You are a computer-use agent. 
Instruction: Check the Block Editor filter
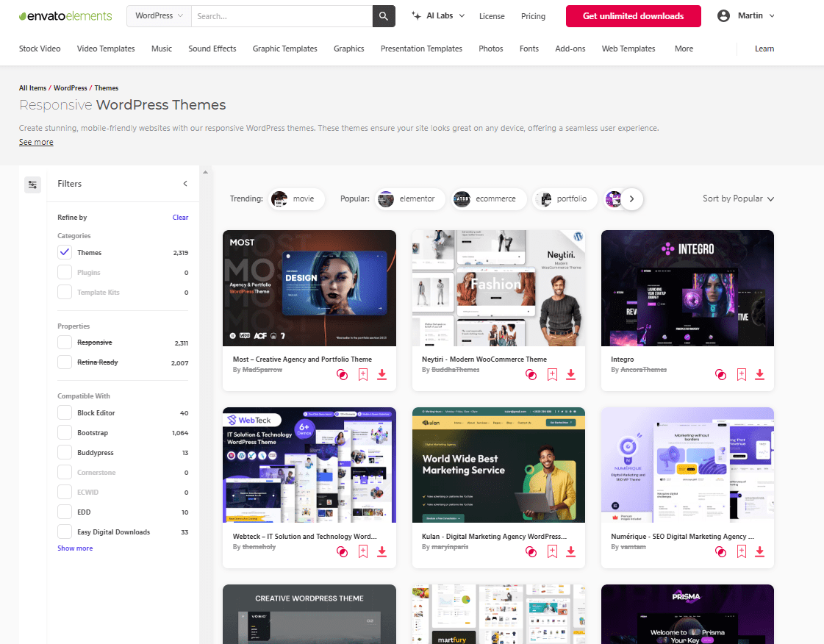pyautogui.click(x=63, y=412)
